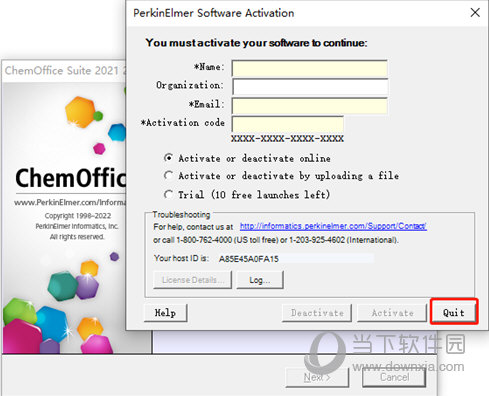Click Next in the ChemOffice installer window
The image size is (489, 396).
click(x=317, y=377)
